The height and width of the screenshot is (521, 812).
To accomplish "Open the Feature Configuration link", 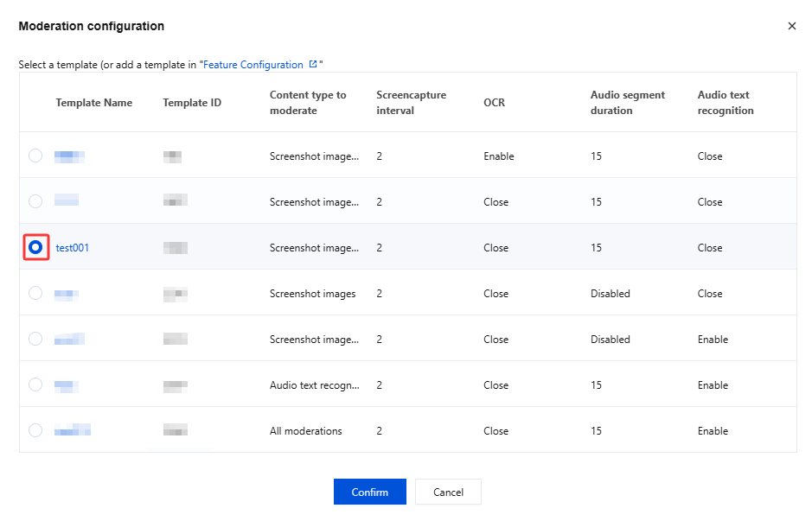I will coord(254,65).
